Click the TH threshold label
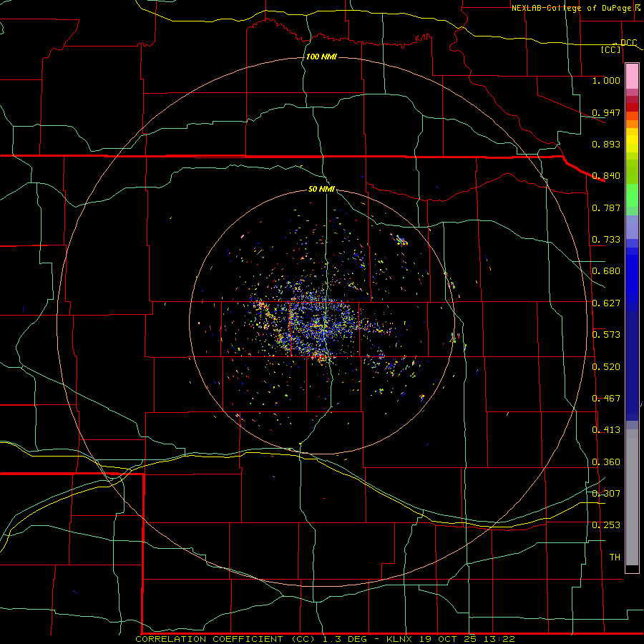This screenshot has width=644, height=644. tap(615, 557)
